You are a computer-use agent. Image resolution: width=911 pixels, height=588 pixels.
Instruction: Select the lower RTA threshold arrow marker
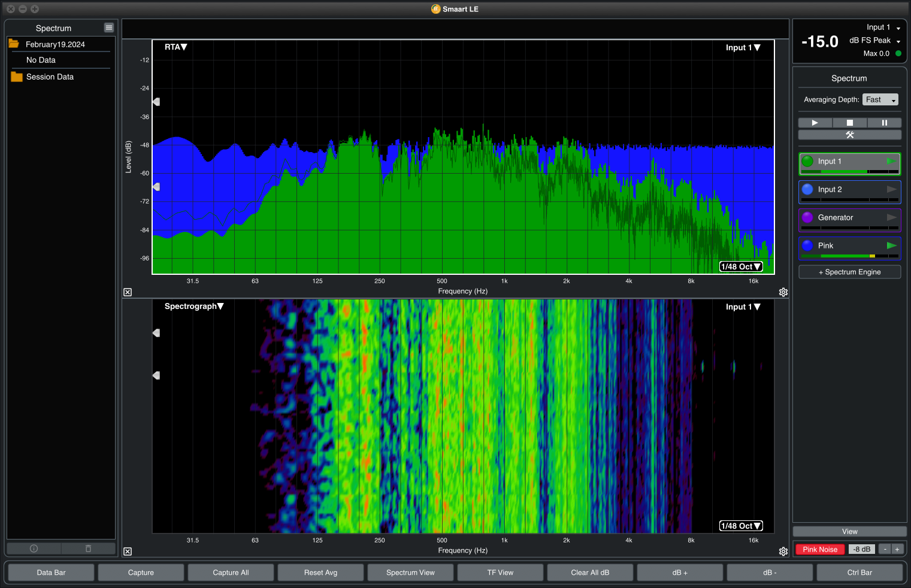pyautogui.click(x=156, y=187)
